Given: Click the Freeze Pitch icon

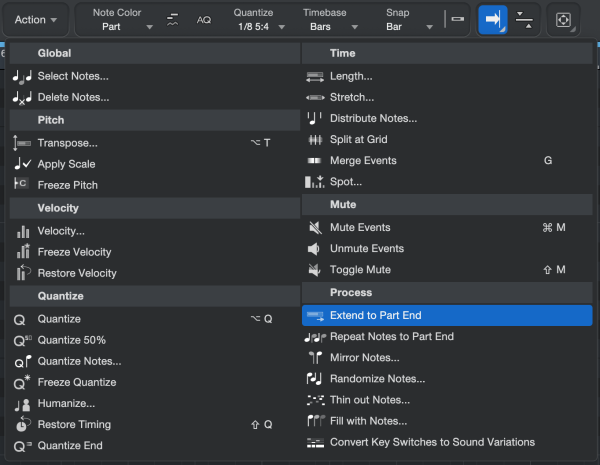Looking at the screenshot, I should pos(21,184).
